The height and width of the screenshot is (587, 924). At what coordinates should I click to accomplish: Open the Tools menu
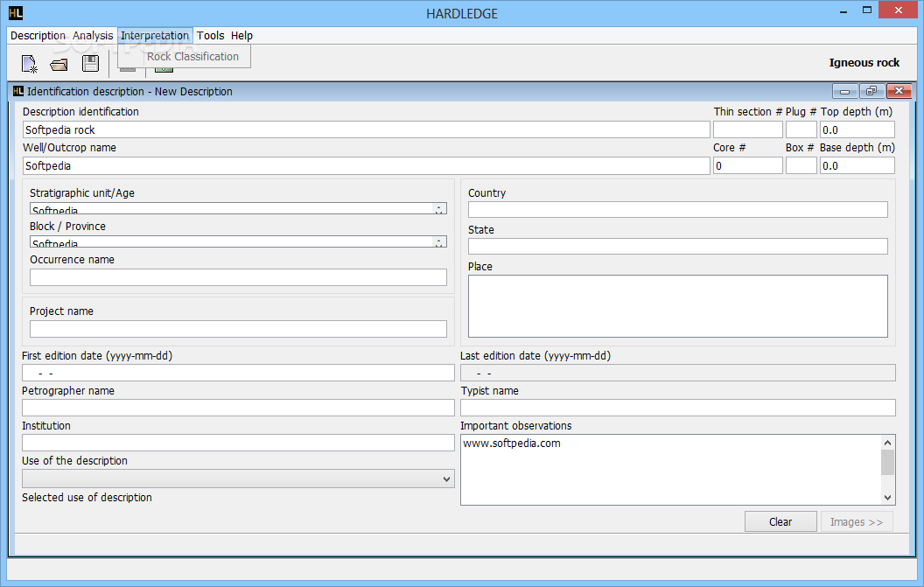point(210,35)
